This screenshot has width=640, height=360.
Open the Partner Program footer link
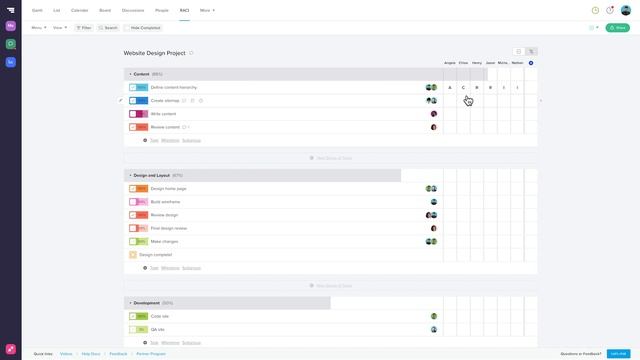coord(151,354)
